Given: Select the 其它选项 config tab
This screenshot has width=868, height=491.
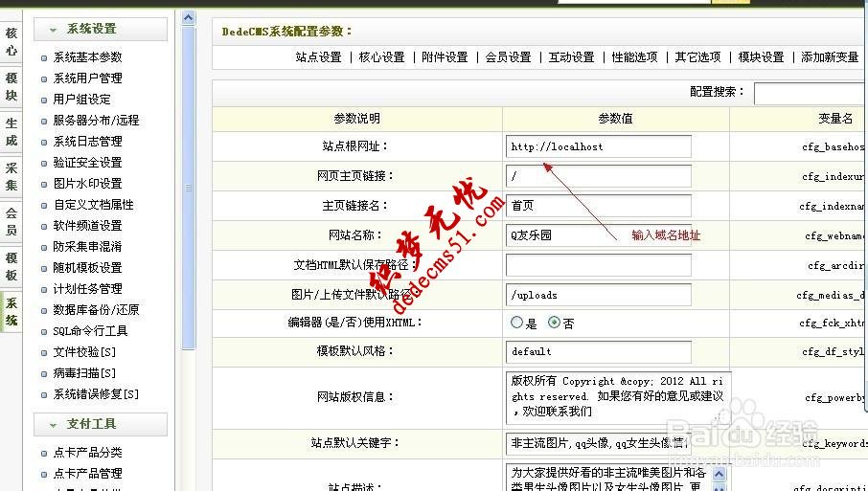Looking at the screenshot, I should point(697,57).
